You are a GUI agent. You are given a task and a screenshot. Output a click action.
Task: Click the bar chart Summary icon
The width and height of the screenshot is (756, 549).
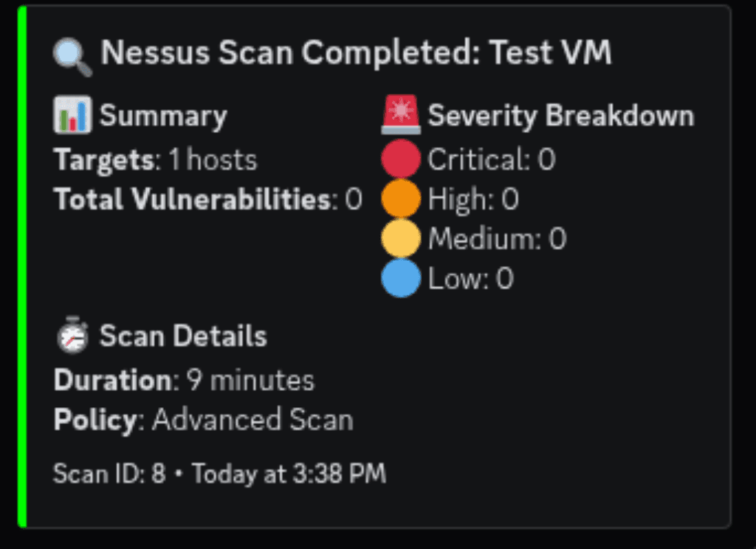[x=72, y=116]
